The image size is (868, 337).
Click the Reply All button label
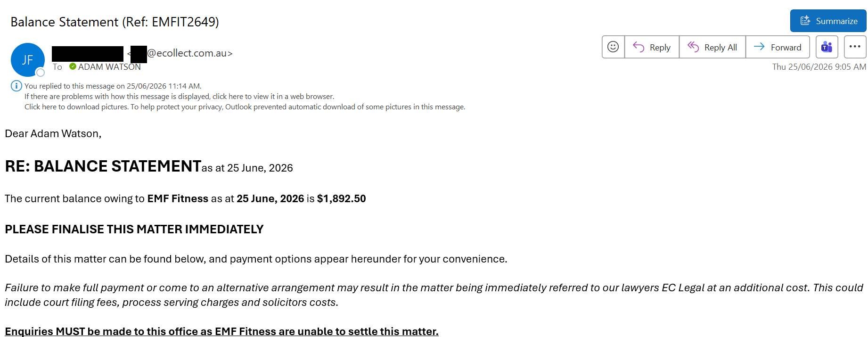coord(721,47)
